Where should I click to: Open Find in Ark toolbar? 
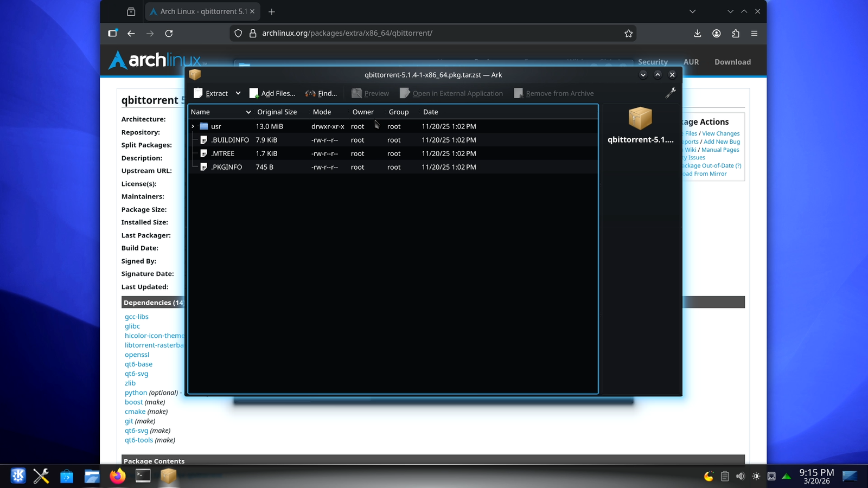[x=321, y=93]
